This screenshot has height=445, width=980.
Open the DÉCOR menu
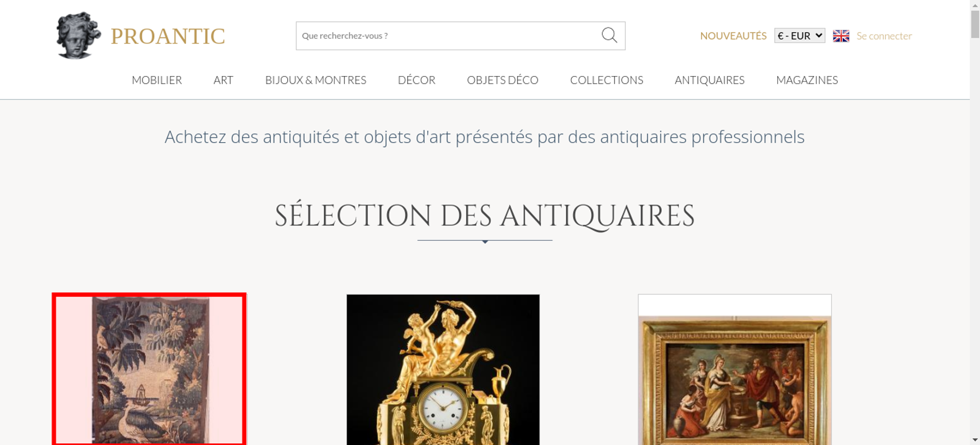416,80
